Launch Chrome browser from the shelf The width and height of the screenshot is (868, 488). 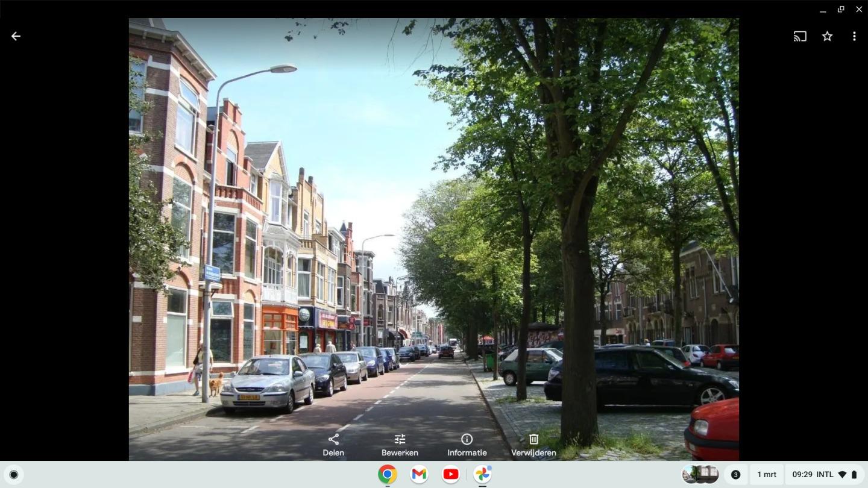(x=386, y=474)
